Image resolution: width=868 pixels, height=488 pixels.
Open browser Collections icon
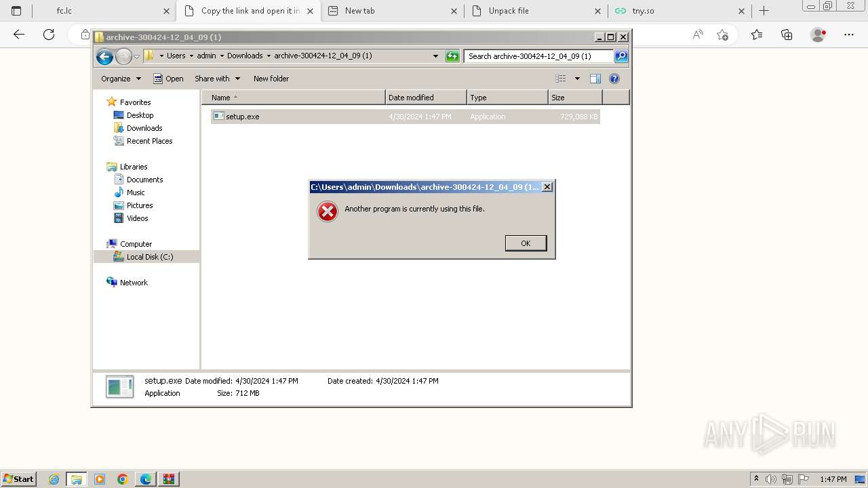[787, 35]
